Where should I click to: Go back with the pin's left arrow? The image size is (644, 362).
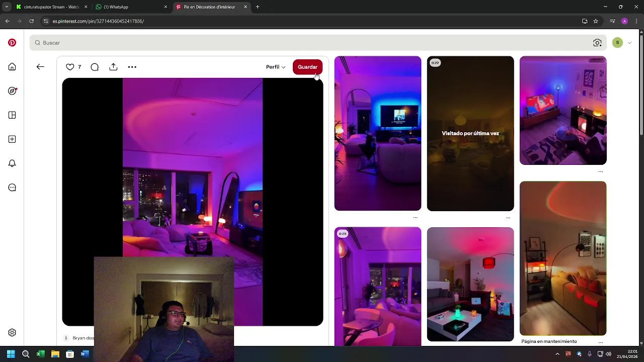(x=40, y=67)
